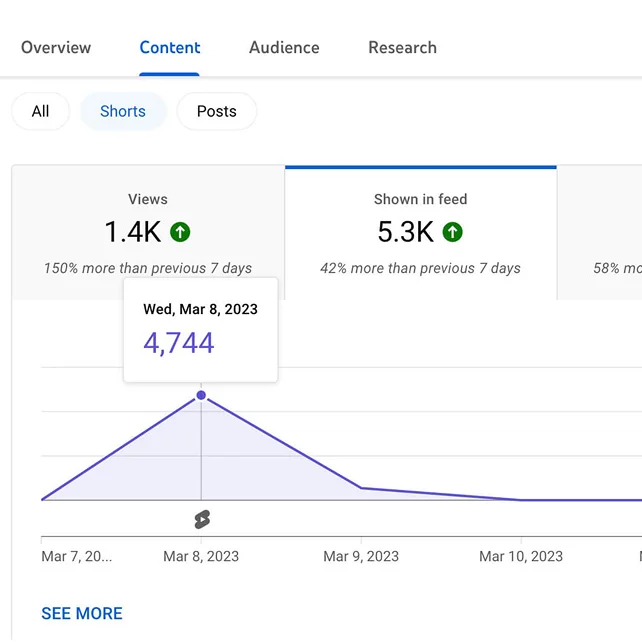Click green up arrow beside 5.3K
642x644 pixels.
[x=453, y=233]
